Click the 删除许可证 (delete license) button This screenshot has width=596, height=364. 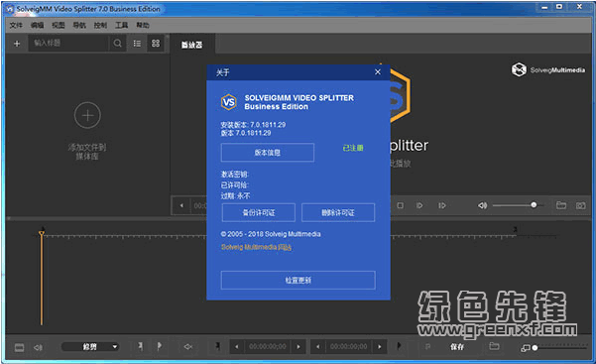pyautogui.click(x=338, y=212)
